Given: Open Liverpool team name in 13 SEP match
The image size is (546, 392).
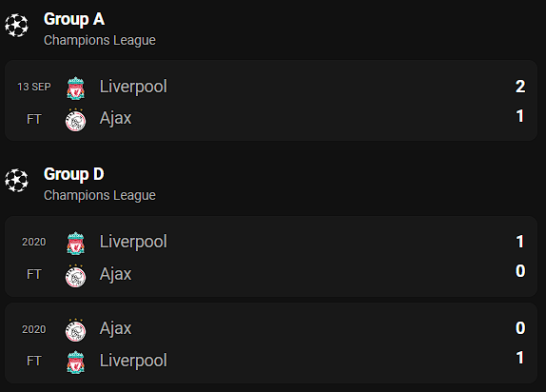Looking at the screenshot, I should 133,87.
